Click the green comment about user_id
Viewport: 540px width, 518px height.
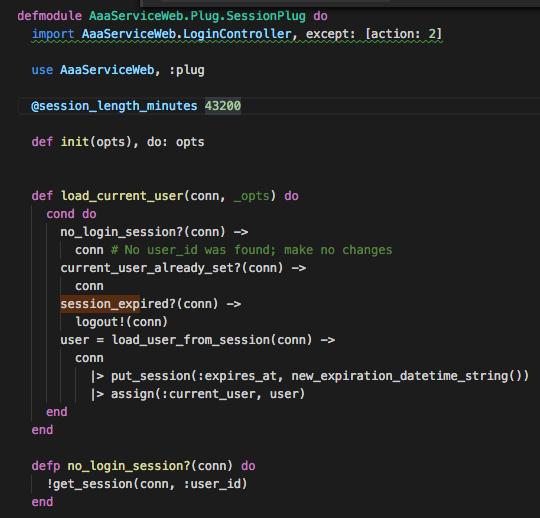(251, 250)
